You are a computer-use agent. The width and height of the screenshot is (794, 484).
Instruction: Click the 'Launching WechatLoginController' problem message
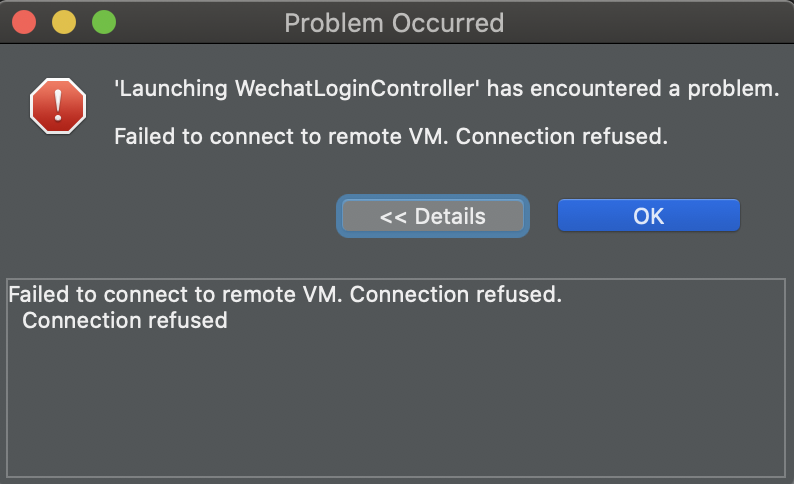pyautogui.click(x=446, y=89)
